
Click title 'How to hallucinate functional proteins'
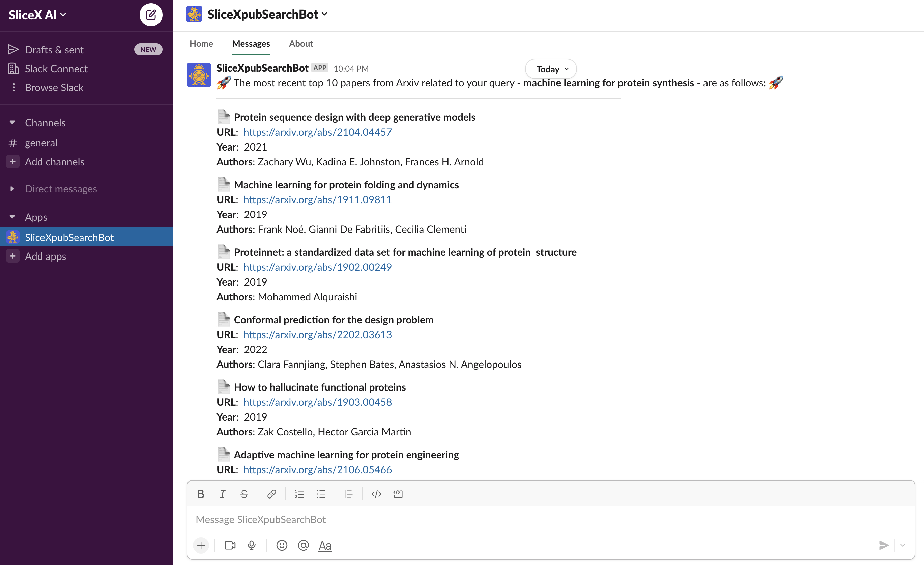320,387
